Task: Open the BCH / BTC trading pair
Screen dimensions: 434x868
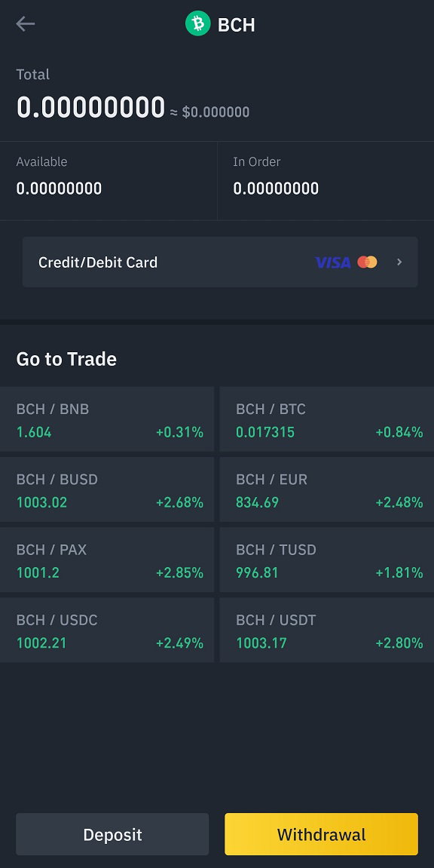Action: (327, 419)
